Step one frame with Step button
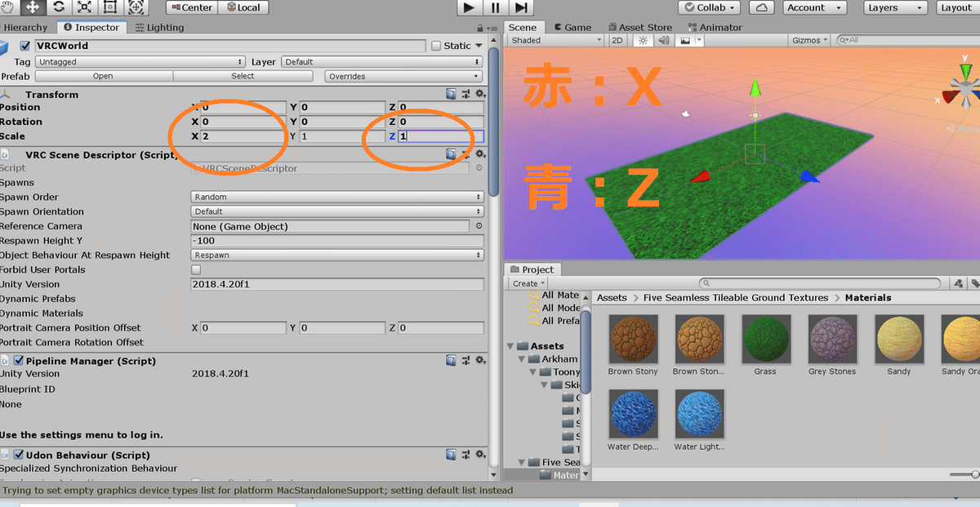This screenshot has height=507, width=980. coord(521,7)
